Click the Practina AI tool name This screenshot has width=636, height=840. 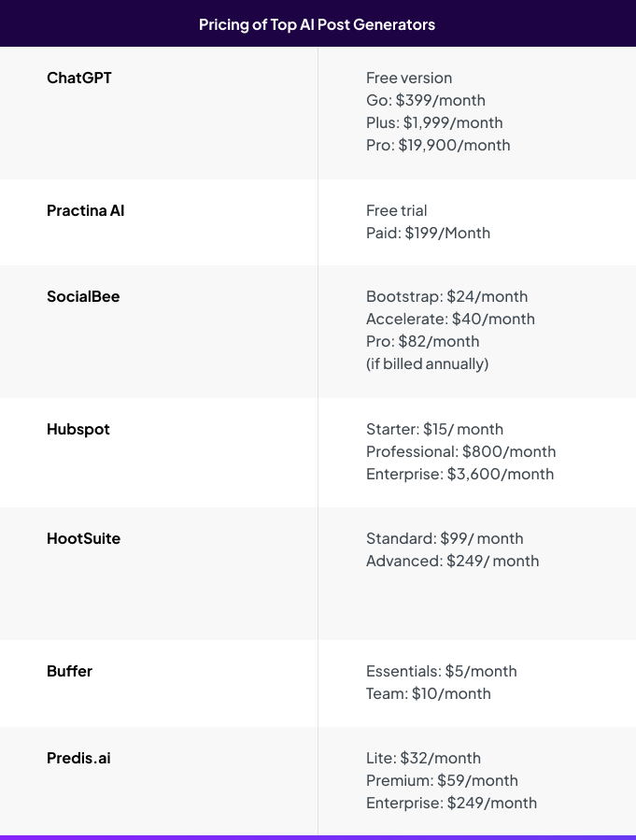[x=85, y=211]
